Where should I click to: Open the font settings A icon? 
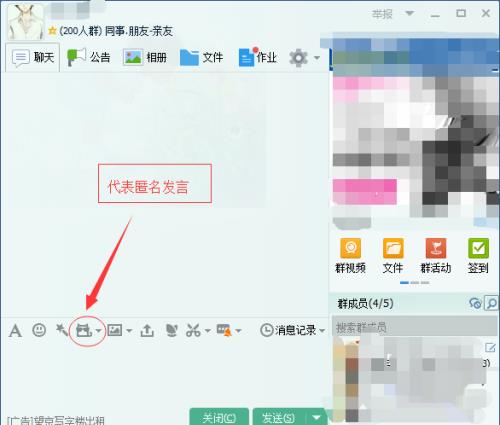pyautogui.click(x=15, y=331)
